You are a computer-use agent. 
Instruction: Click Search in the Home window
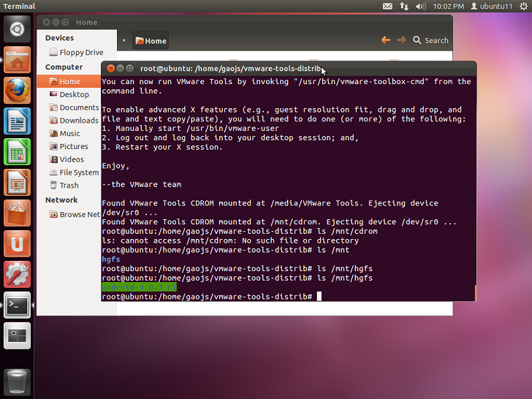pyautogui.click(x=431, y=40)
